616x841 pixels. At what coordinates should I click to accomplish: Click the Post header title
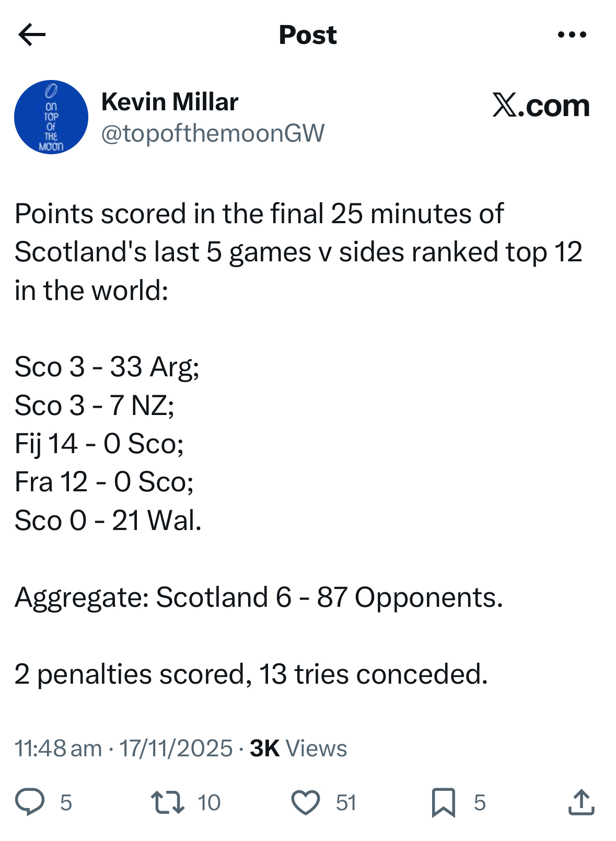pos(308,35)
